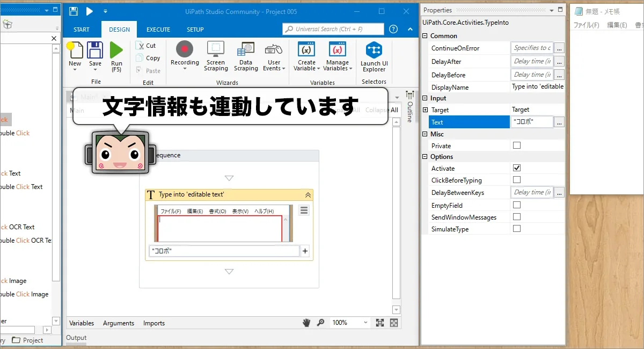Switch to the SETUP ribbon tab
Image resolution: width=644 pixels, height=349 pixels.
click(195, 30)
